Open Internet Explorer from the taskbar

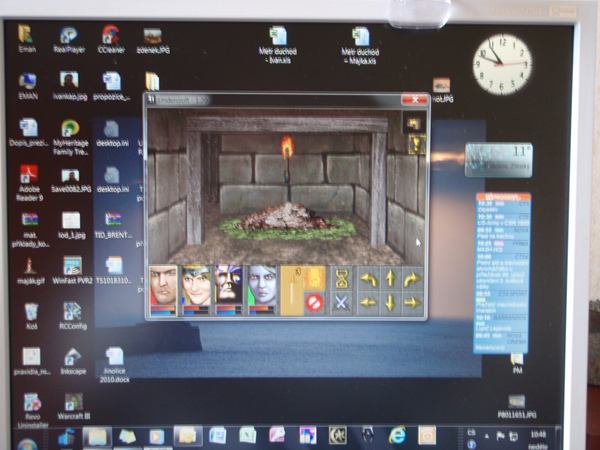(x=397, y=435)
